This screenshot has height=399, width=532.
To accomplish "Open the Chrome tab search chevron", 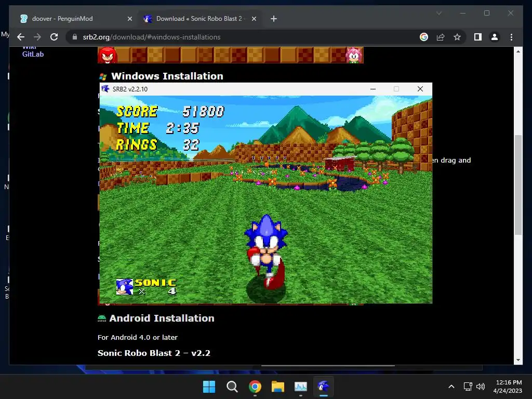I will point(439,13).
